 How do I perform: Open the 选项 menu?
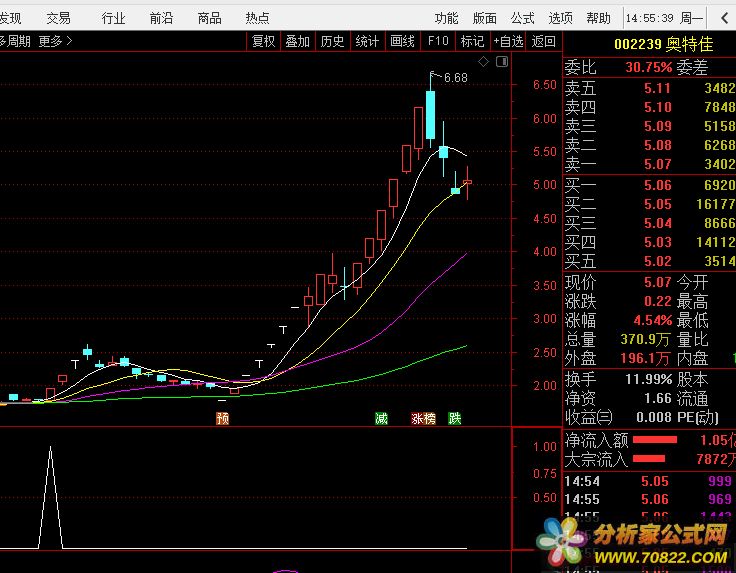pos(560,18)
